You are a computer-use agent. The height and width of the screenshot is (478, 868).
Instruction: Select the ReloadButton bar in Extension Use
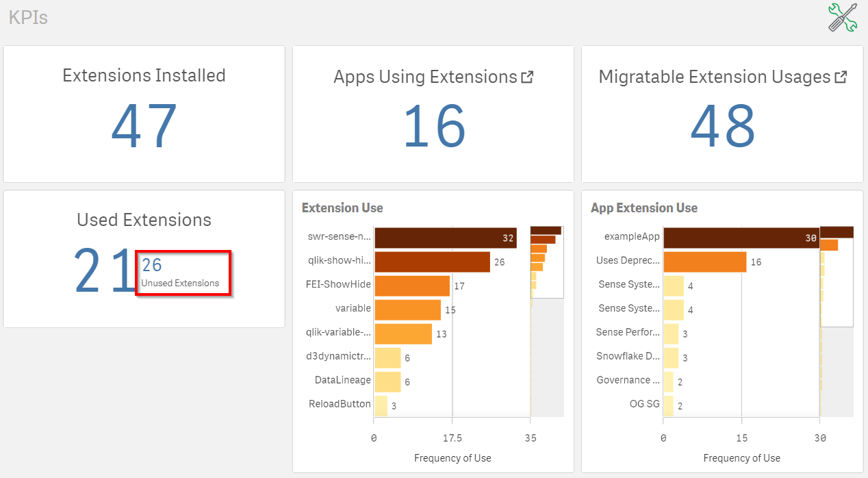(381, 405)
